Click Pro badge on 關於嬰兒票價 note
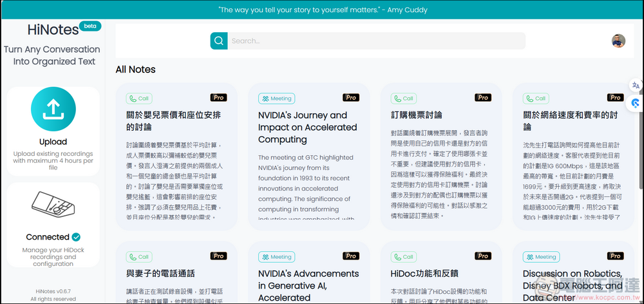The width and height of the screenshot is (644, 304). [218, 98]
